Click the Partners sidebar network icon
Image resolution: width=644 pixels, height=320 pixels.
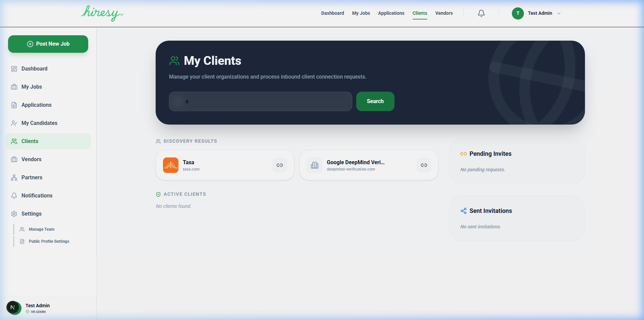point(14,178)
